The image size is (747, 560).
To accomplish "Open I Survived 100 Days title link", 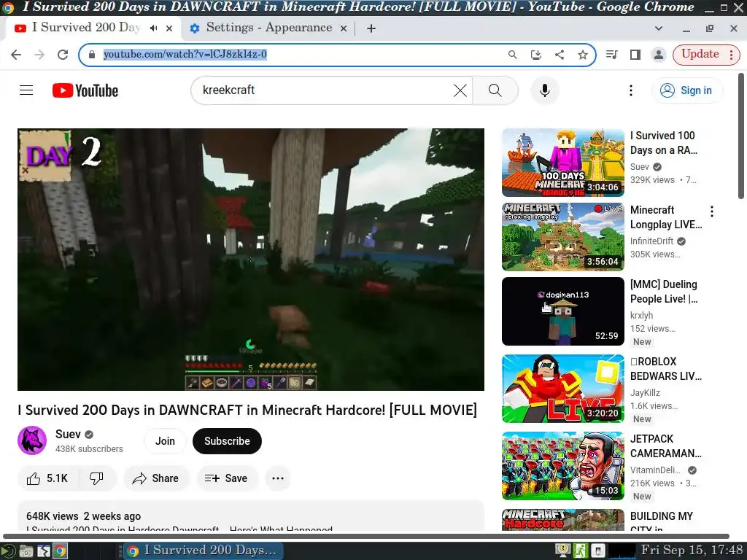I will tap(664, 143).
